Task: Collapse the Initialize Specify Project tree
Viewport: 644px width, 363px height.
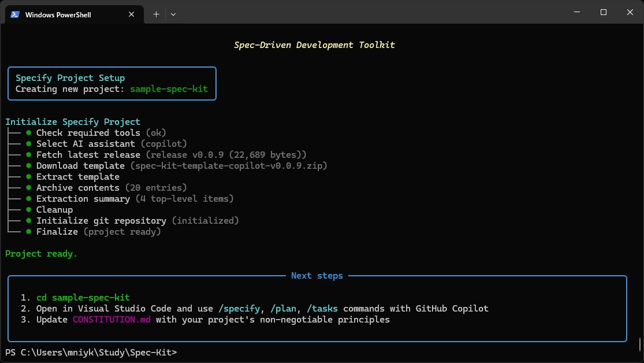Action: [73, 121]
